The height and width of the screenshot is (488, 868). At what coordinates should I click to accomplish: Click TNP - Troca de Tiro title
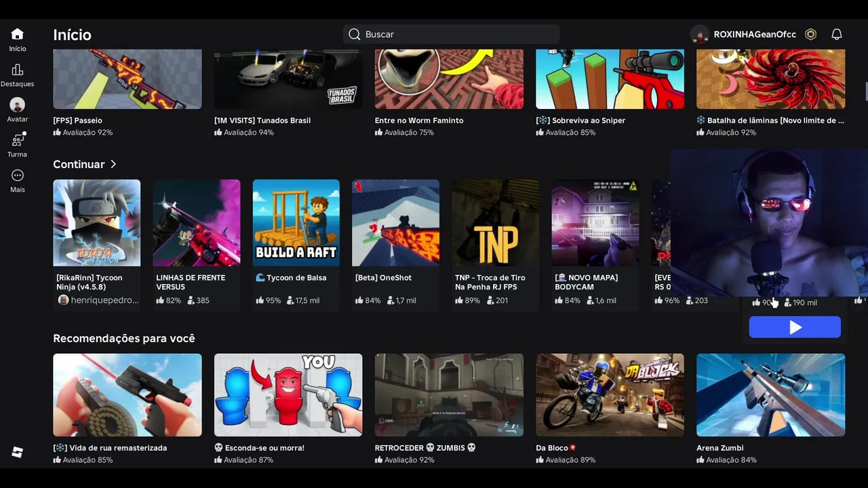[x=490, y=282]
